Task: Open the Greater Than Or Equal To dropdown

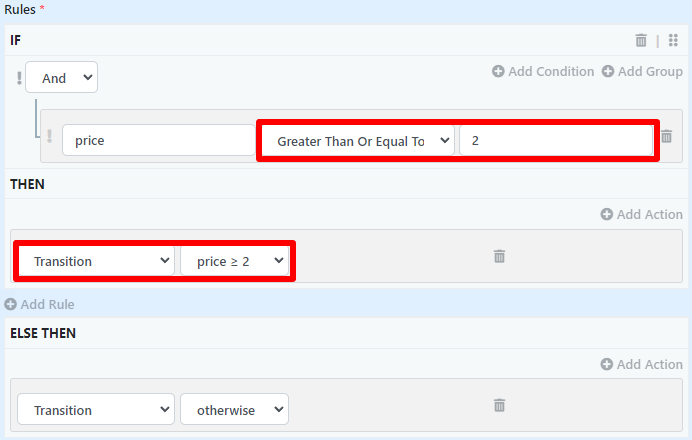Action: coord(357,141)
